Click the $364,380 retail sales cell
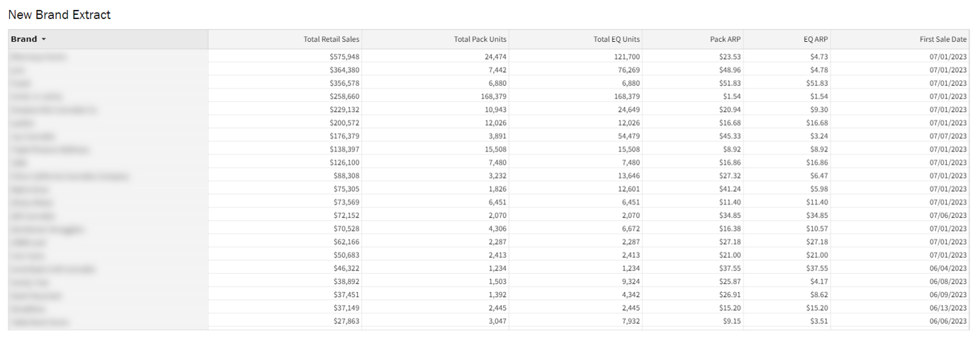This screenshot has width=980, height=339. 344,70
